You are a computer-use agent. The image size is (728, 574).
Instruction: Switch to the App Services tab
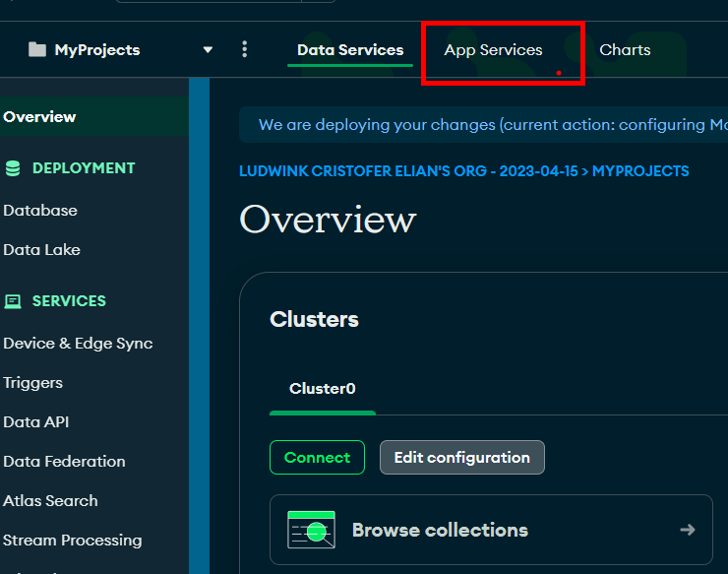[x=493, y=50]
